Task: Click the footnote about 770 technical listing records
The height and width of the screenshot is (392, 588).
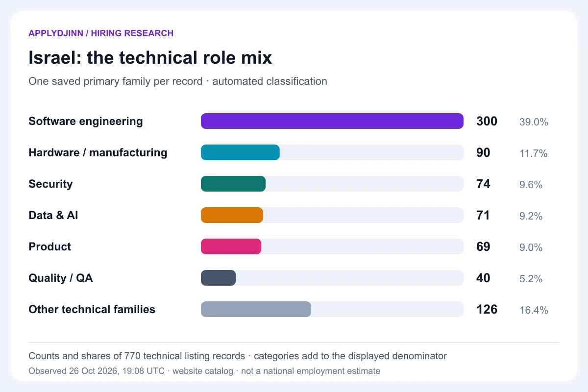Action: pos(238,356)
